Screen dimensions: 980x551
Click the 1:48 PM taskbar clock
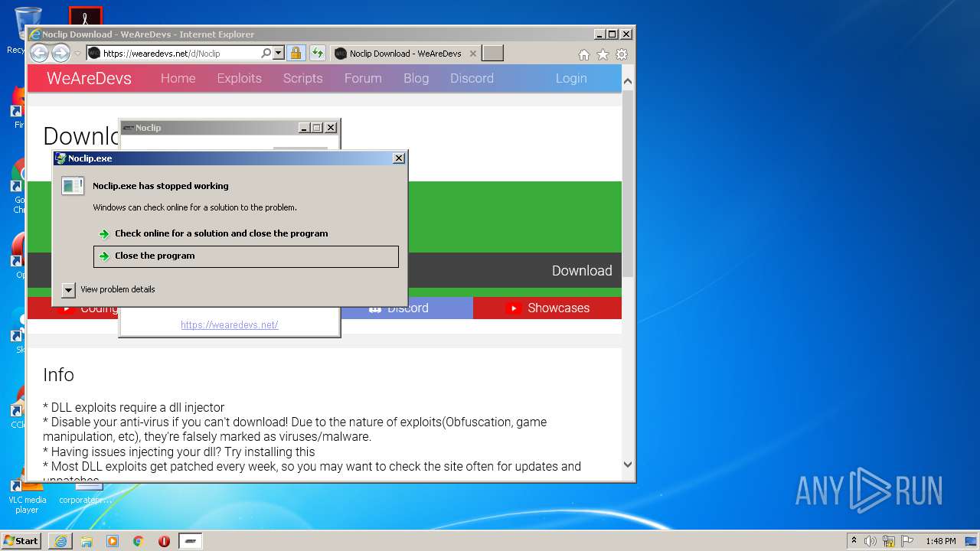click(940, 541)
